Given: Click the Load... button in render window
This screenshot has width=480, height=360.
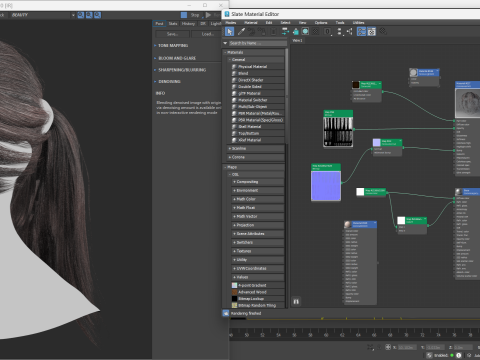Looking at the screenshot, I should click(x=207, y=34).
